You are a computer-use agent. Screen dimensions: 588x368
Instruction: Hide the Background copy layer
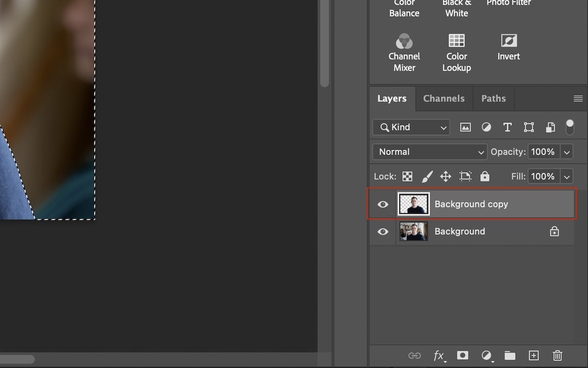(x=383, y=204)
